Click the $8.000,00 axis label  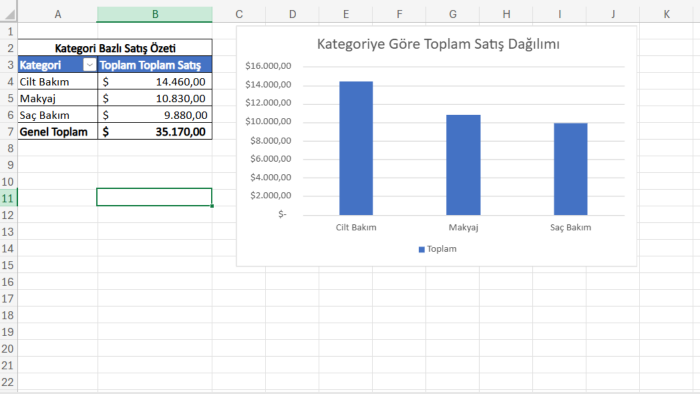[x=271, y=141]
